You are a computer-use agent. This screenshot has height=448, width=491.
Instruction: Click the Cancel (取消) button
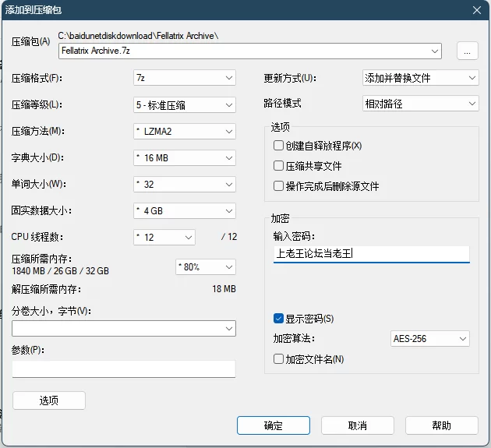(x=357, y=425)
